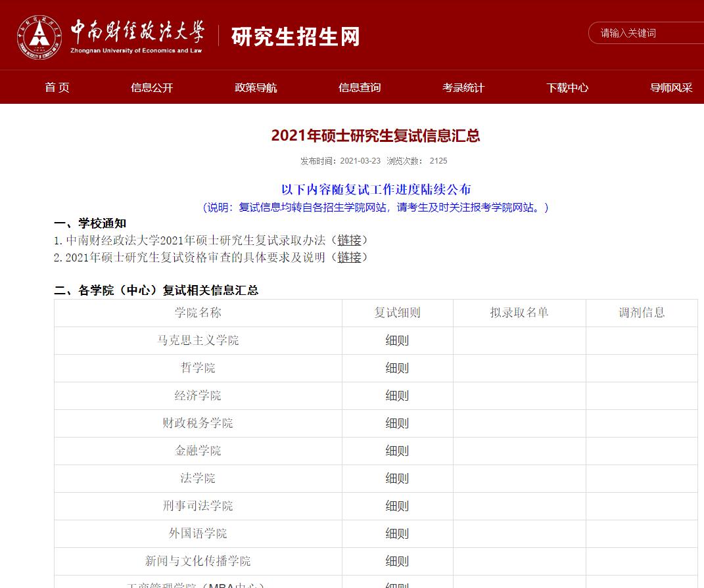Open 金融学院 复试细则 link
The height and width of the screenshot is (588, 704).
click(x=397, y=451)
